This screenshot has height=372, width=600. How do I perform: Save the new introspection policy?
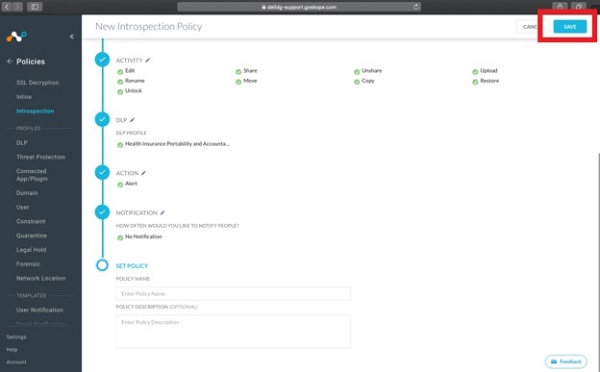570,26
